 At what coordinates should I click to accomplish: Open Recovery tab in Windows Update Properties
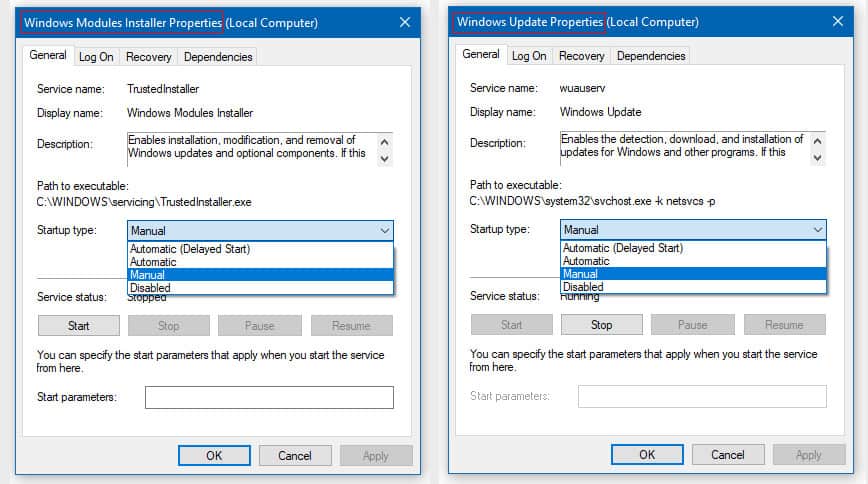coord(581,55)
